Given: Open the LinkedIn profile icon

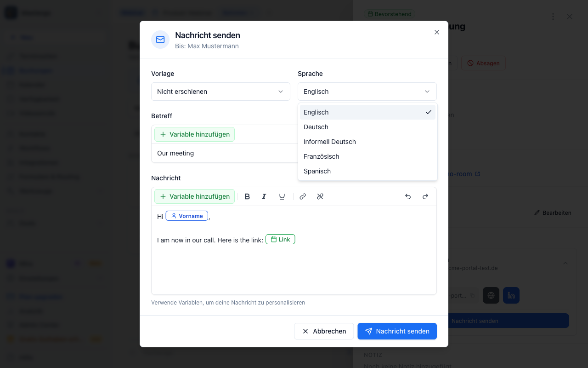Looking at the screenshot, I should pos(511,295).
